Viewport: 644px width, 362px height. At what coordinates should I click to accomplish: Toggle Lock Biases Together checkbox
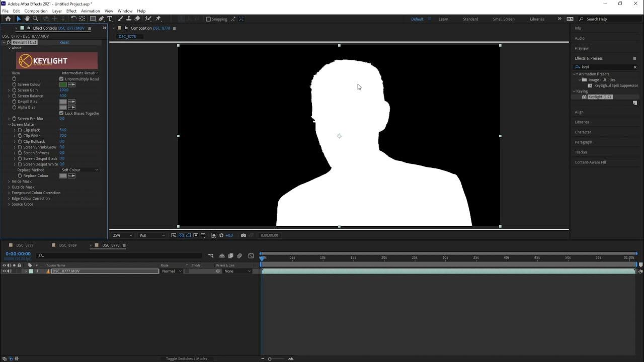(61, 113)
